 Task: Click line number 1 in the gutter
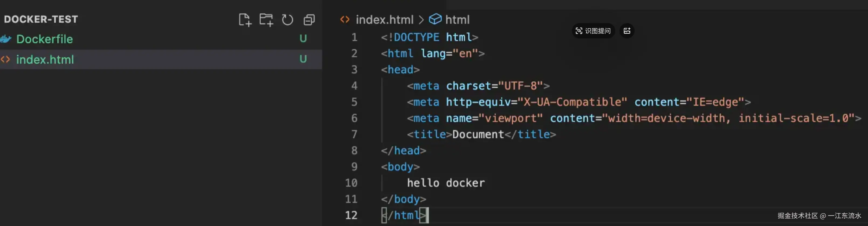[354, 37]
